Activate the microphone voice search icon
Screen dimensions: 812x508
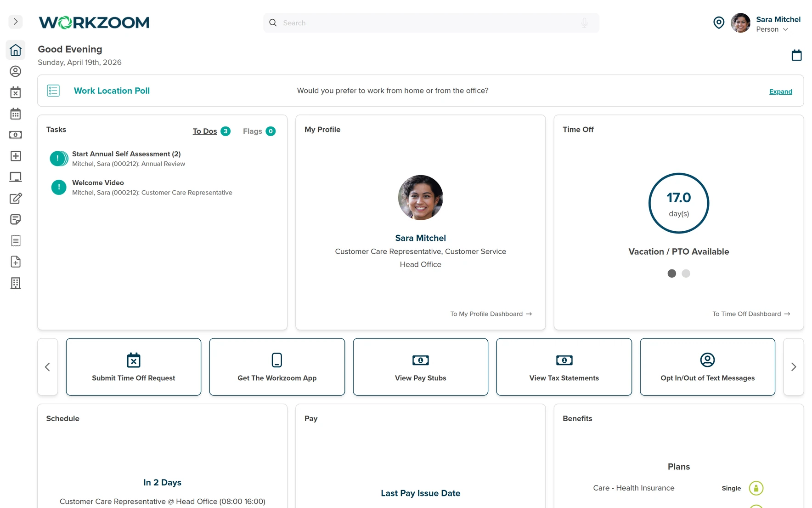[584, 23]
